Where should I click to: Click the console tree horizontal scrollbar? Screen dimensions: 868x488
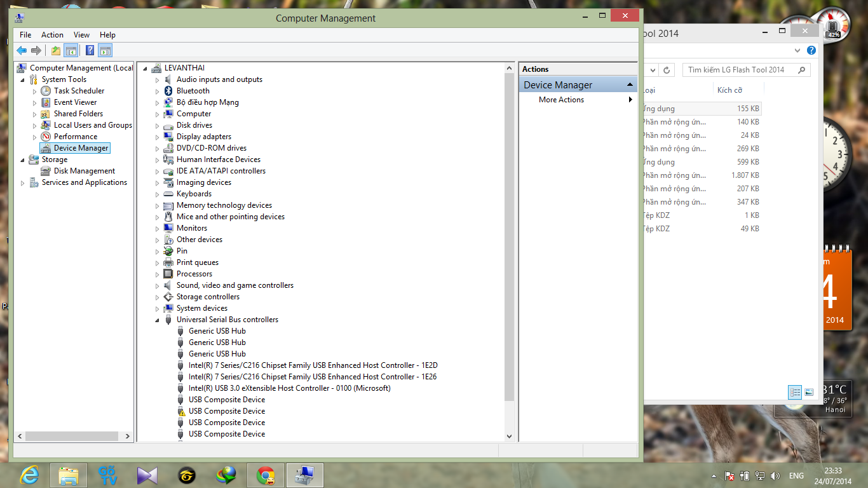coord(72,437)
